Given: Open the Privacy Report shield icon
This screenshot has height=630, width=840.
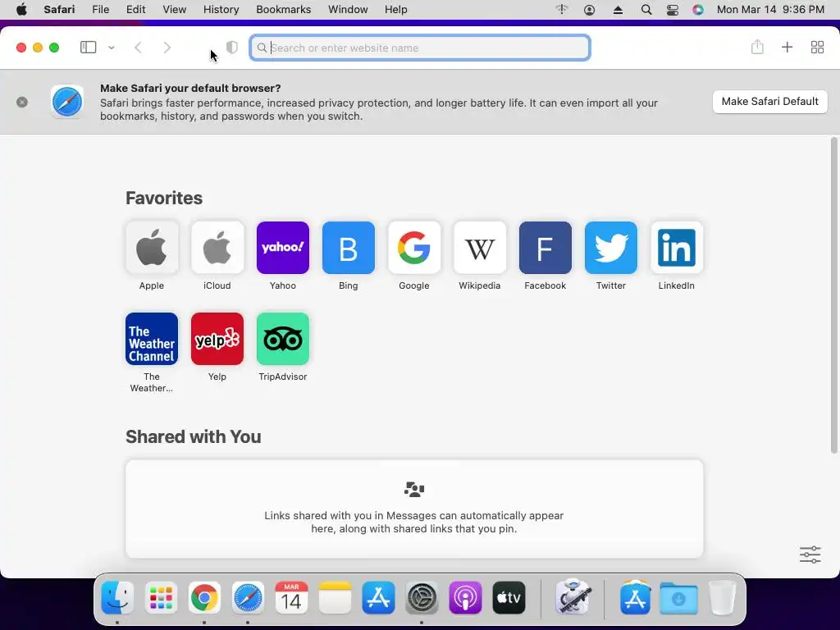Looking at the screenshot, I should coord(232,47).
